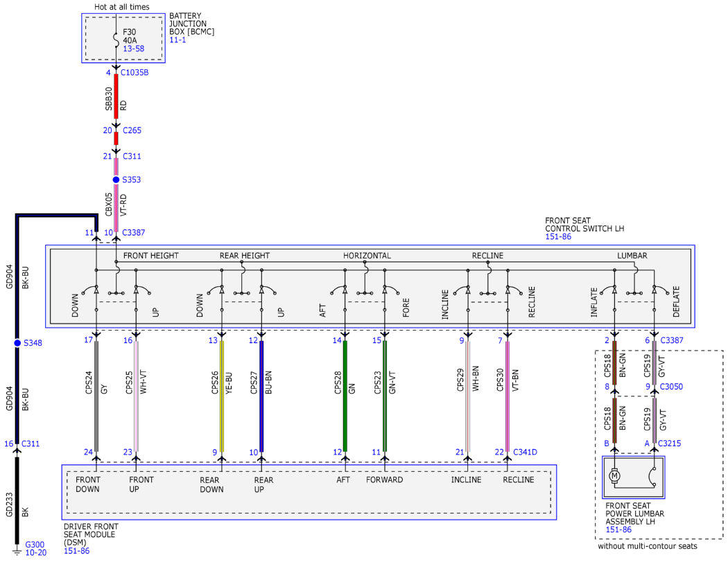Select the Driver Front Seat Module box
This screenshot has width=728, height=562.
tap(309, 493)
